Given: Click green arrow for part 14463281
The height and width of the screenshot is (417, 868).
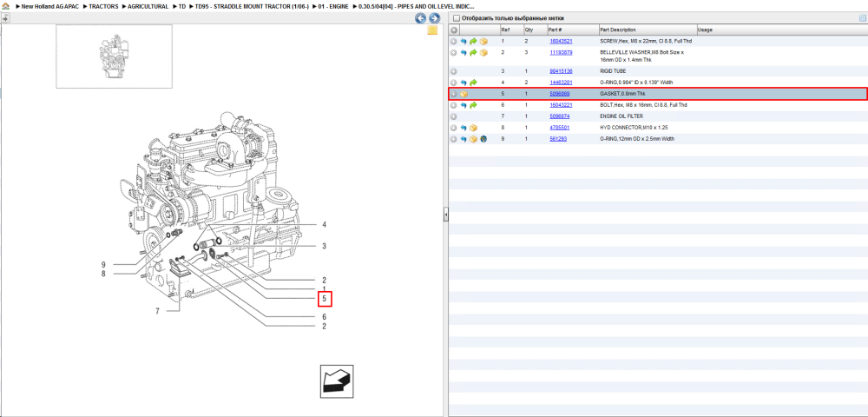Looking at the screenshot, I should (473, 83).
